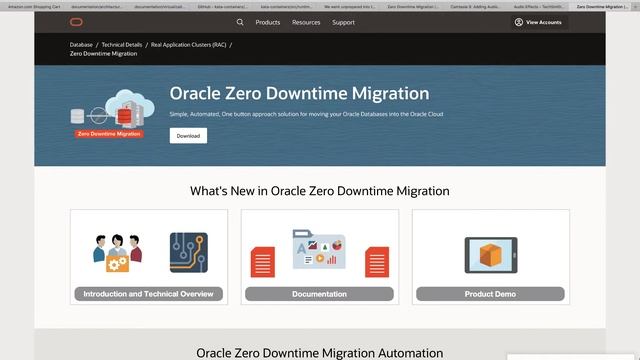The width and height of the screenshot is (640, 360).
Task: Open the Products menu
Action: [268, 22]
